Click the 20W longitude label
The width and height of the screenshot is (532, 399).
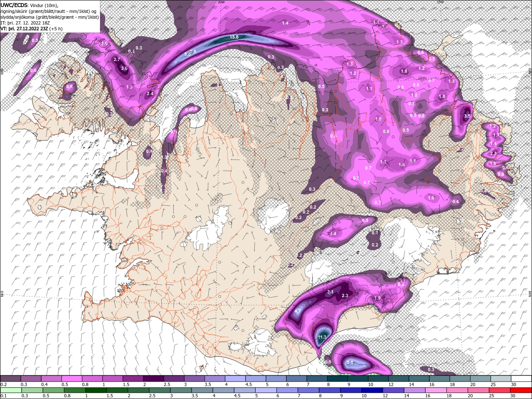click(221, 2)
